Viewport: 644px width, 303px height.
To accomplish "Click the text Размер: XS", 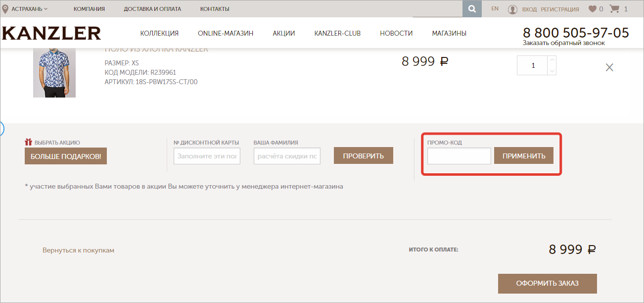I will [x=122, y=63].
